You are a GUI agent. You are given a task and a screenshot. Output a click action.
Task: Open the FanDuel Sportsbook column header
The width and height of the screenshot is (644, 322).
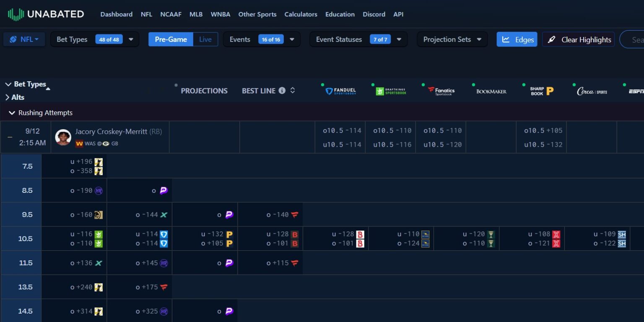(x=341, y=91)
